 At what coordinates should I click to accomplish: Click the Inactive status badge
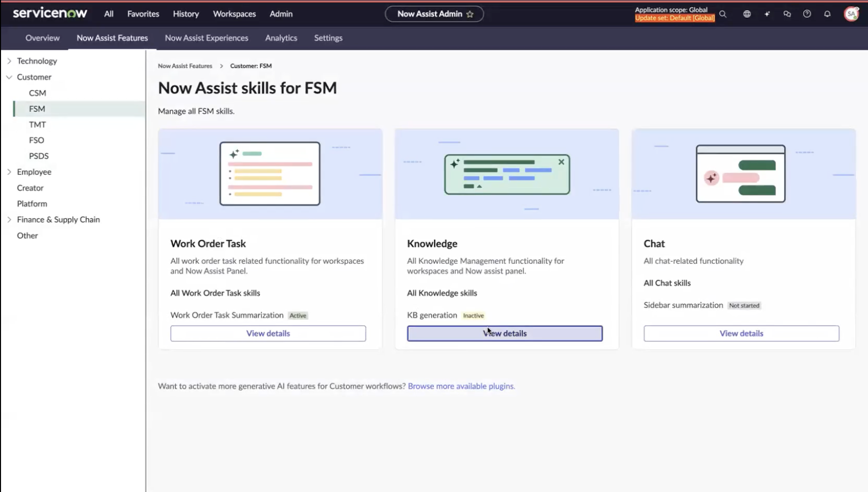pyautogui.click(x=474, y=315)
